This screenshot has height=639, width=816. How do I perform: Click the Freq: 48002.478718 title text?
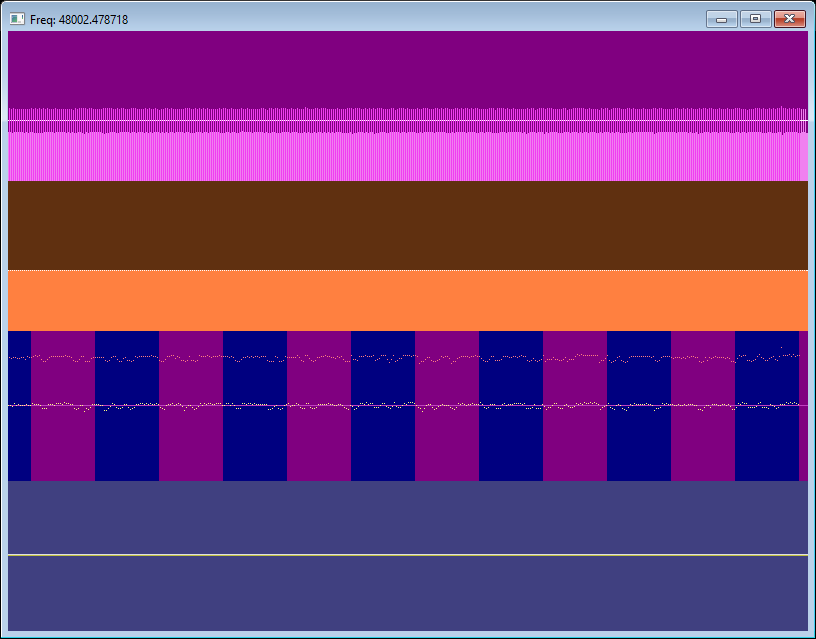pos(78,20)
